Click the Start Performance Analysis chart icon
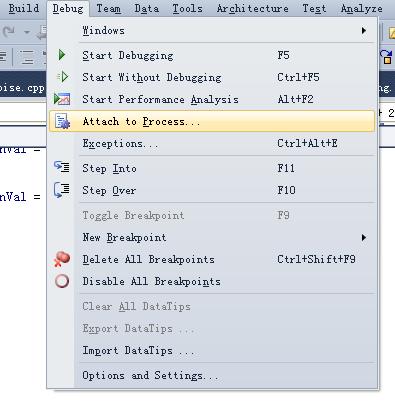This screenshot has height=410, width=395. click(x=62, y=99)
